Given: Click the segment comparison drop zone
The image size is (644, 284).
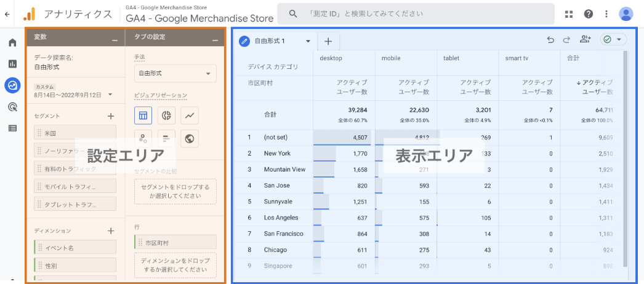Looking at the screenshot, I should pyautogui.click(x=175, y=191).
